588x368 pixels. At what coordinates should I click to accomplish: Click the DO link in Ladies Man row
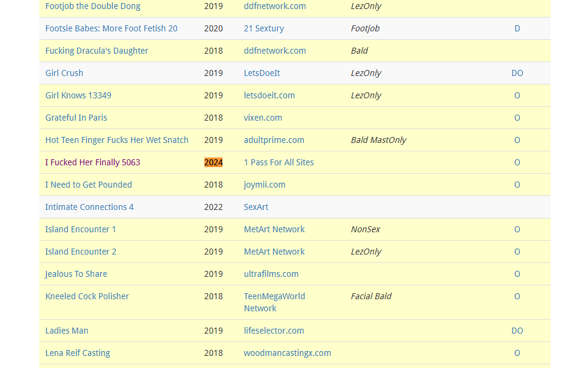point(517,331)
